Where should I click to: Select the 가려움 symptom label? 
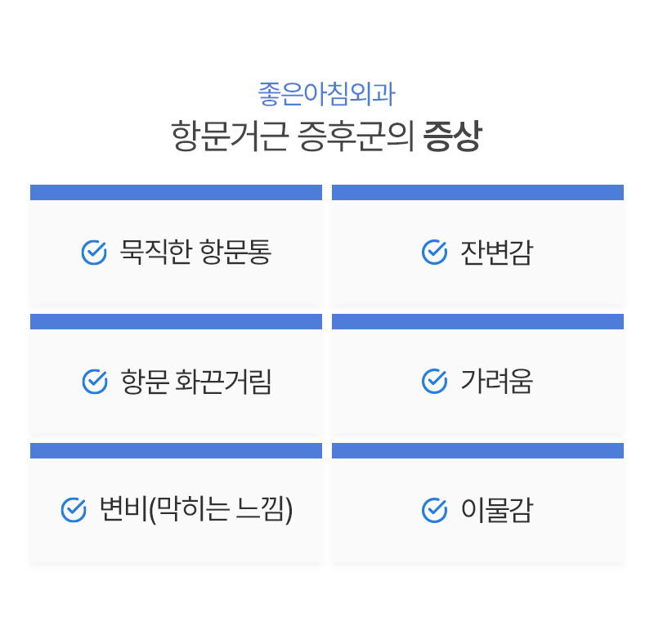click(496, 381)
